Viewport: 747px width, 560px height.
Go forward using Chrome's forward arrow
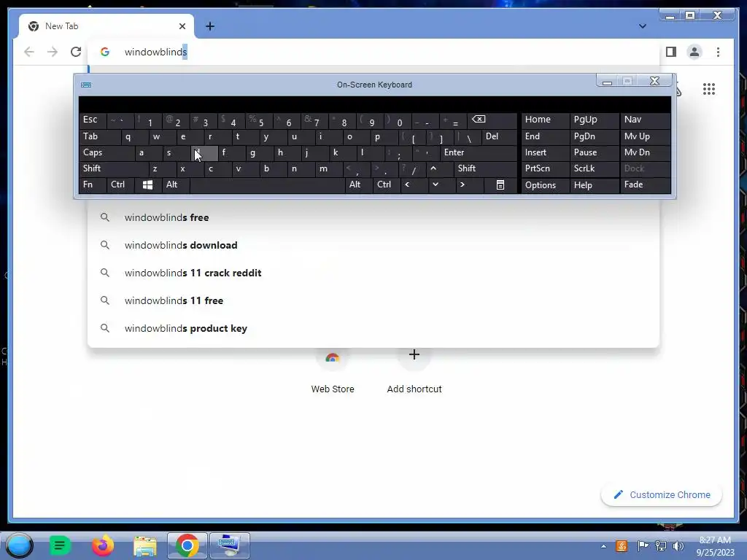53,52
